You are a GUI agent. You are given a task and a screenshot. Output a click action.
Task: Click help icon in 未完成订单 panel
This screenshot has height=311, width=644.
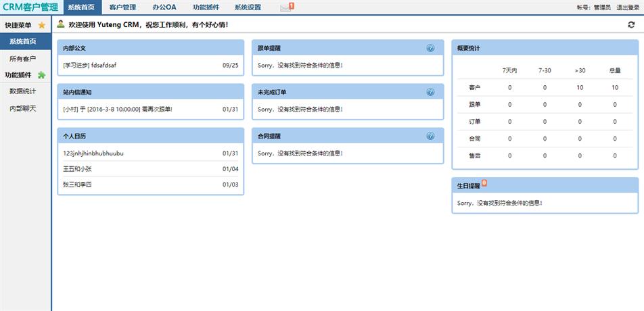(x=430, y=92)
